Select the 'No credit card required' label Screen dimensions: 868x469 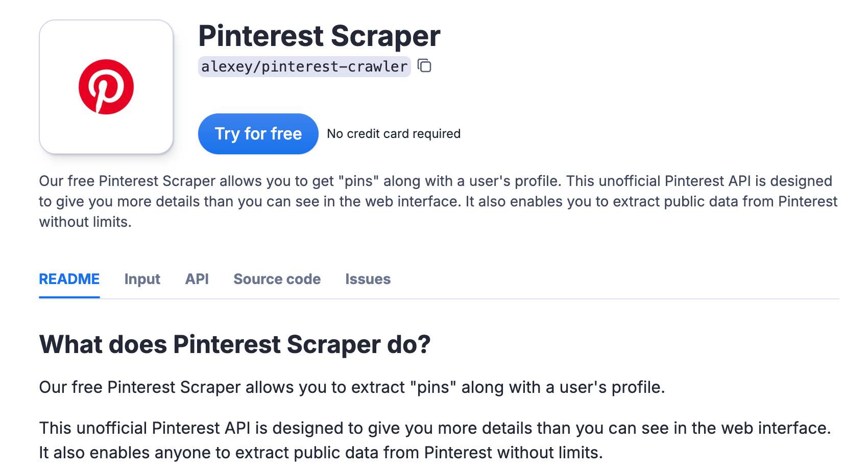click(x=394, y=133)
